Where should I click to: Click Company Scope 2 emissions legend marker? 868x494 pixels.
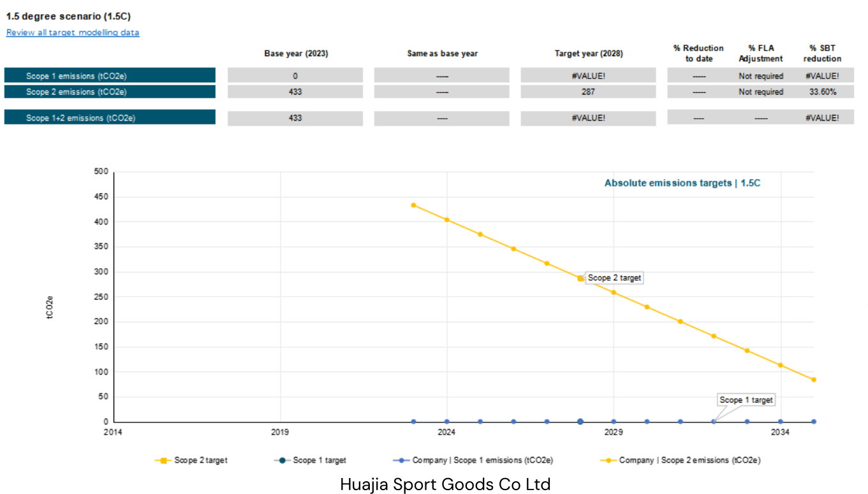(608, 460)
